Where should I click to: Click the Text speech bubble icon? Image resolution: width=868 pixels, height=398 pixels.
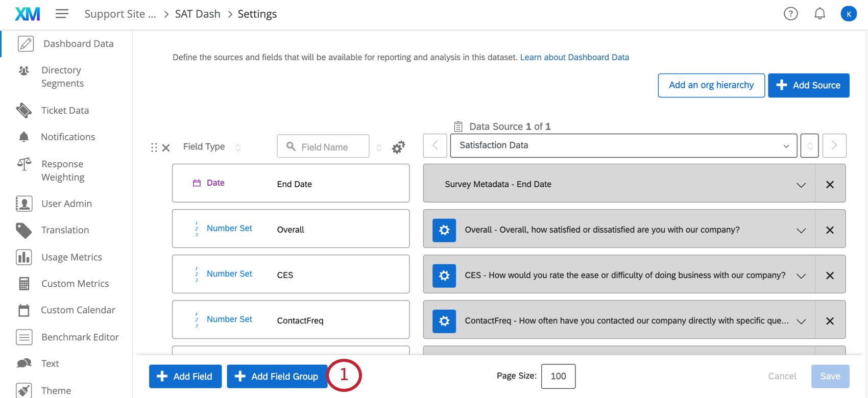(x=24, y=363)
